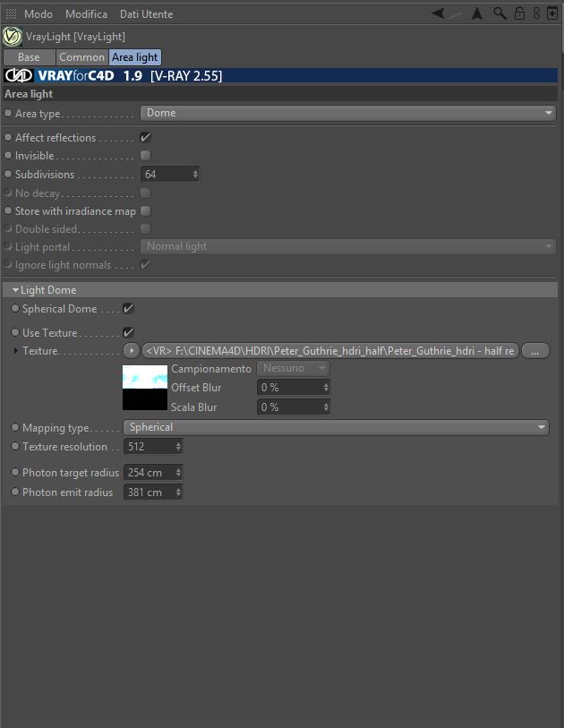Click keyframe dot beside Store with irradiance map
The height and width of the screenshot is (728, 564).
point(8,210)
